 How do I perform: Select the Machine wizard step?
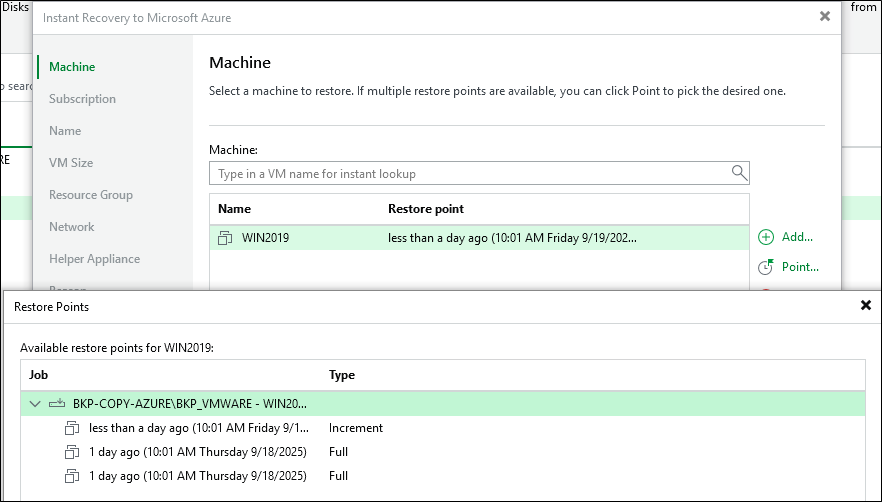click(x=72, y=67)
